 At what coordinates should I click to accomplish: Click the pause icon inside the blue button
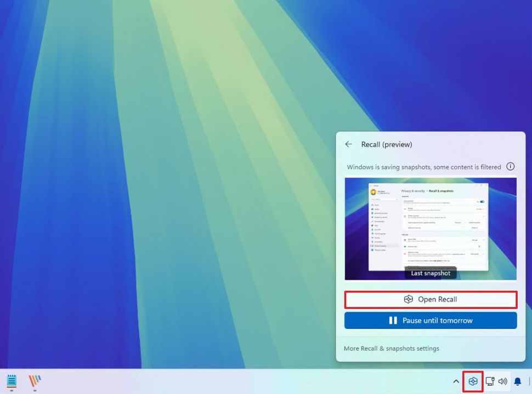pos(393,320)
